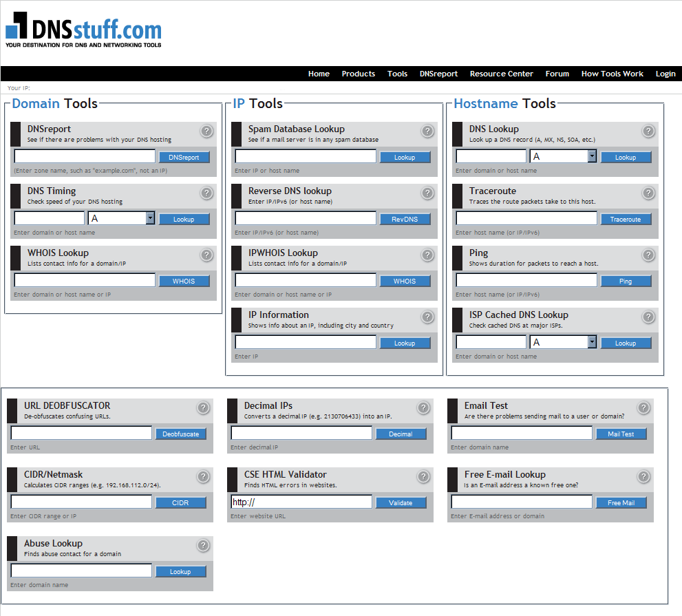Open DNSreport navigation link
The width and height of the screenshot is (682, 616).
(x=438, y=74)
